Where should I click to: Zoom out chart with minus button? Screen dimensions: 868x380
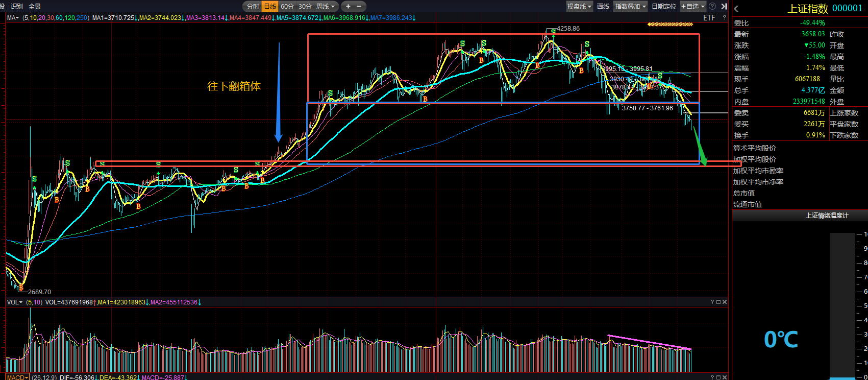(359, 7)
